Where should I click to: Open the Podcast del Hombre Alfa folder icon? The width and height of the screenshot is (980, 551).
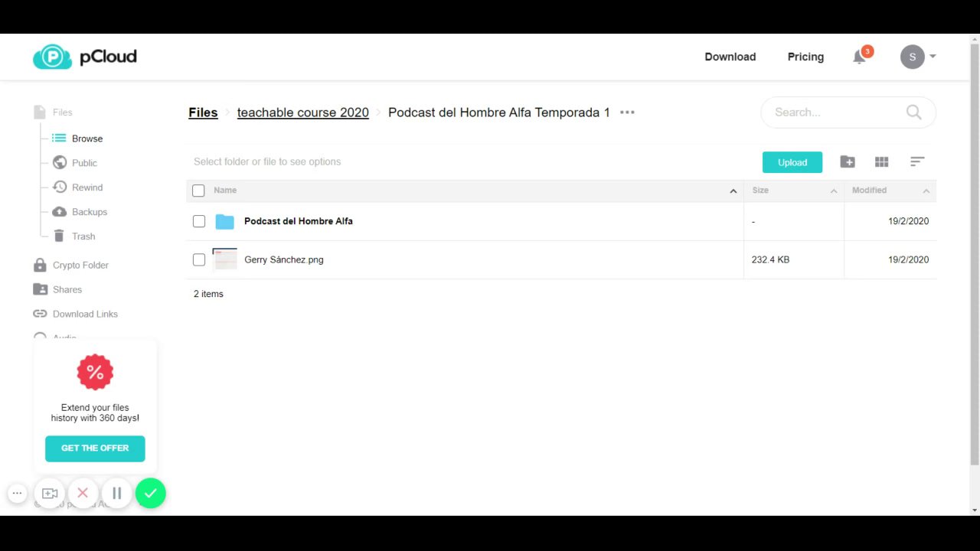tap(224, 222)
